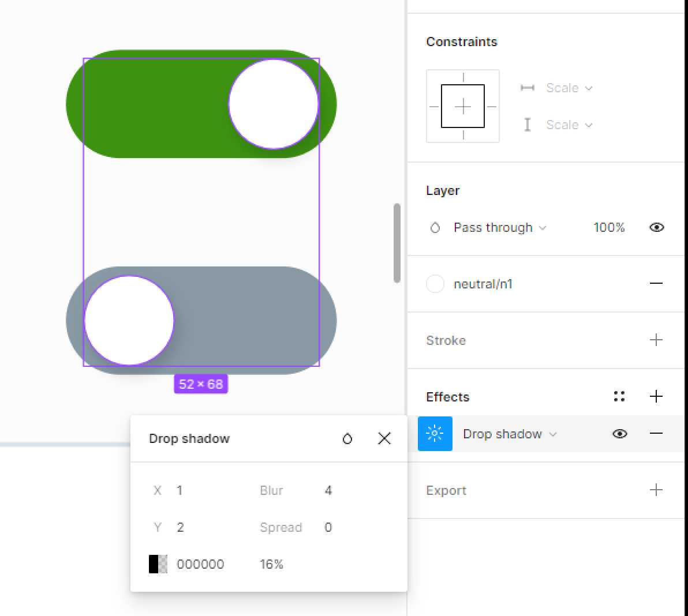Edit shadow X offset value
688x616 pixels.
pyautogui.click(x=180, y=490)
